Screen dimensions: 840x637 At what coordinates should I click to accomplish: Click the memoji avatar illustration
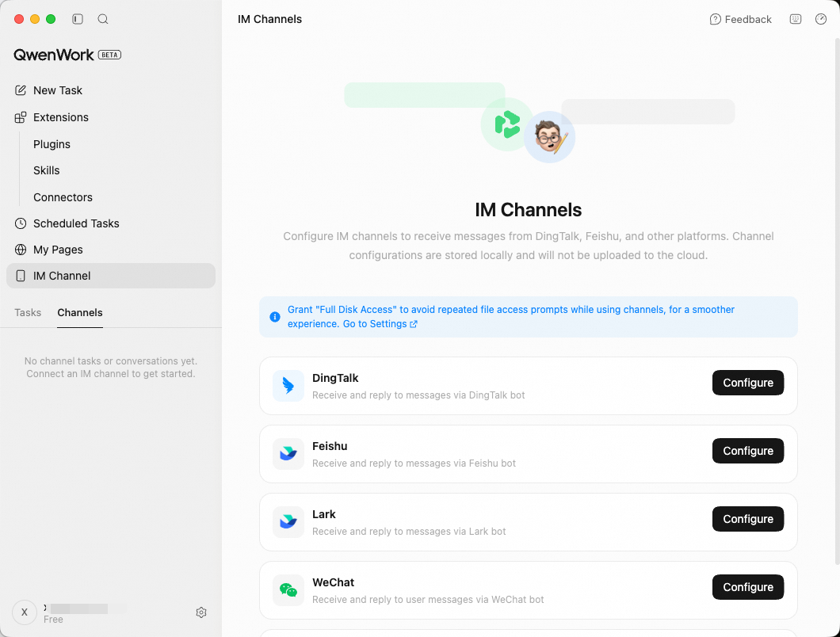point(549,137)
